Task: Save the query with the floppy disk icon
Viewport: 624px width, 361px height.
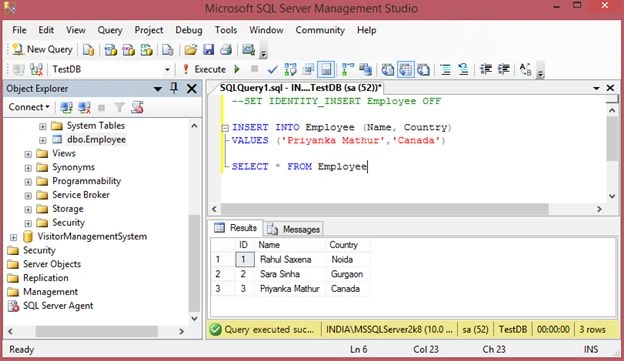Action: click(209, 50)
